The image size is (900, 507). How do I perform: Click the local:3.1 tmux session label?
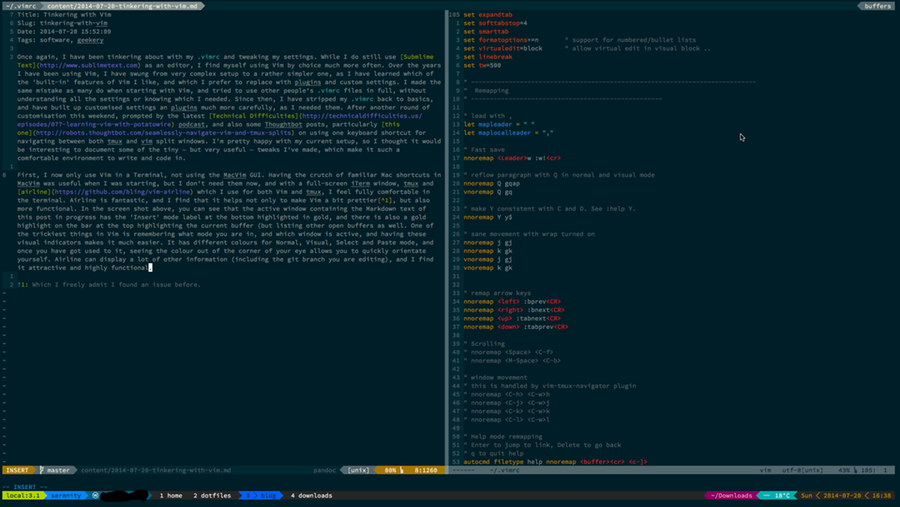[x=22, y=495]
